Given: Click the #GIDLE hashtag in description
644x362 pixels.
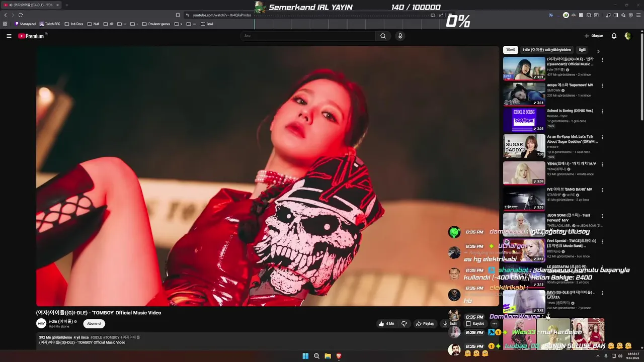Looking at the screenshot, I should [x=96, y=337].
